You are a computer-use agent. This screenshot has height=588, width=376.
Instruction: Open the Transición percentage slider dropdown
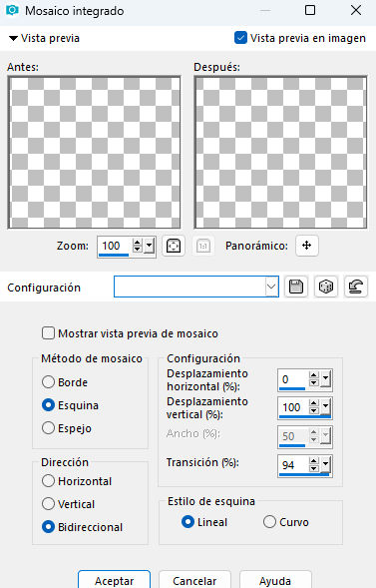[x=325, y=465]
